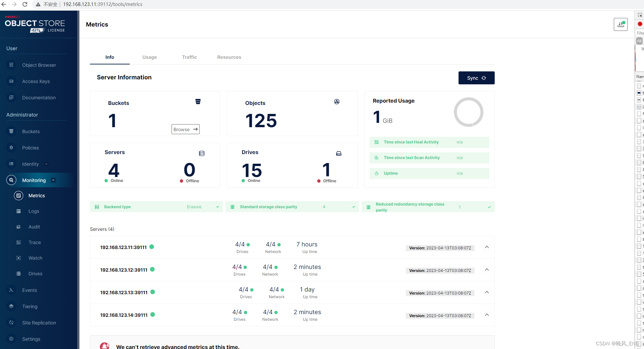The height and width of the screenshot is (349, 644).
Task: Click the Servers card database icon
Action: pyautogui.click(x=202, y=153)
